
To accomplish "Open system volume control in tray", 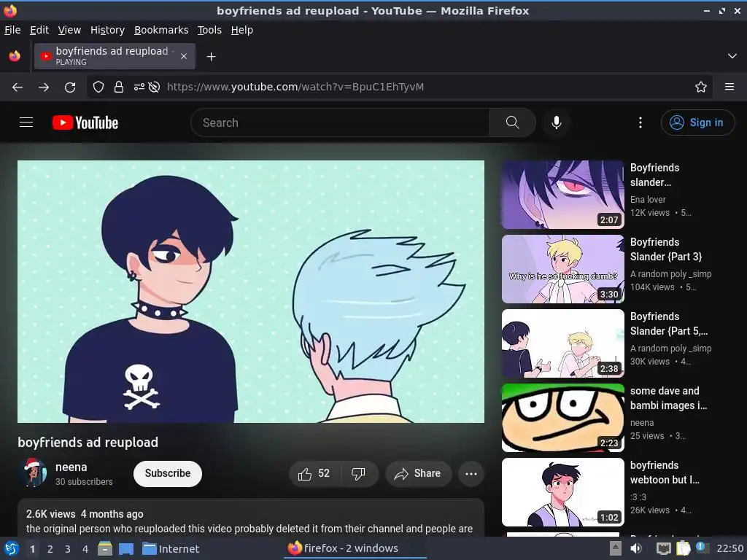I will pyautogui.click(x=636, y=548).
